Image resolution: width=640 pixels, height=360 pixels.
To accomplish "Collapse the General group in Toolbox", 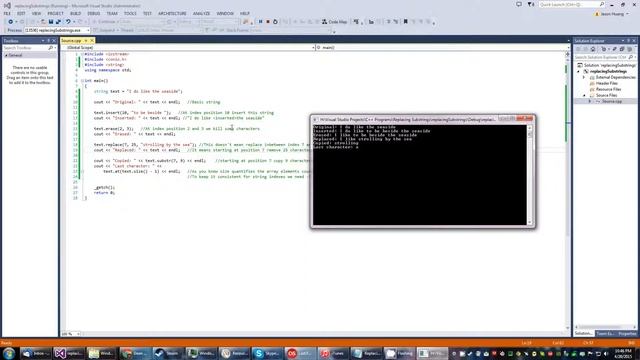I will click(6, 55).
